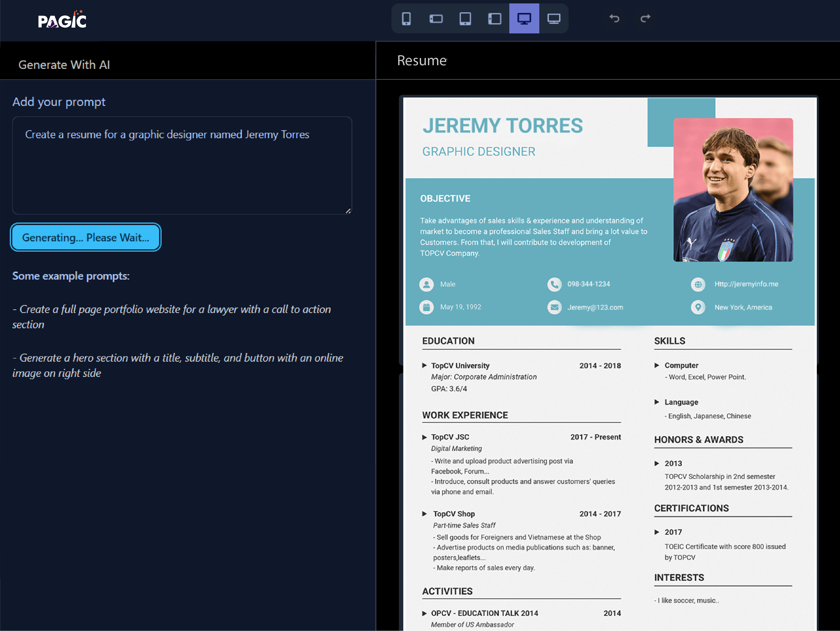The image size is (840, 631).
Task: Click the Resume panel title
Action: [422, 61]
